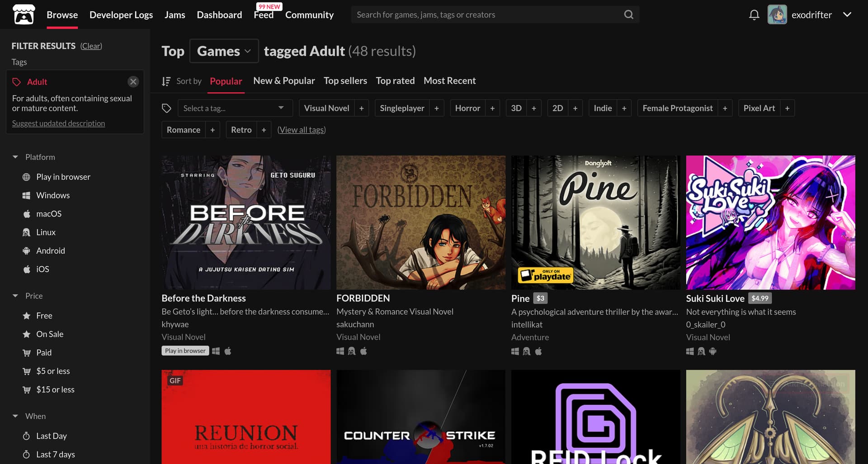The height and width of the screenshot is (464, 868).
Task: Add the Singleplayer tag with plus
Action: [437, 108]
